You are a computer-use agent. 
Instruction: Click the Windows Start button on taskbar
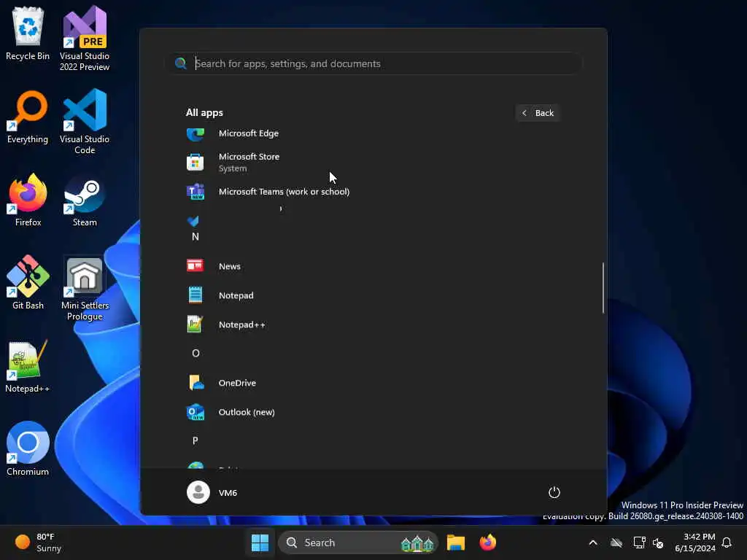[260, 542]
